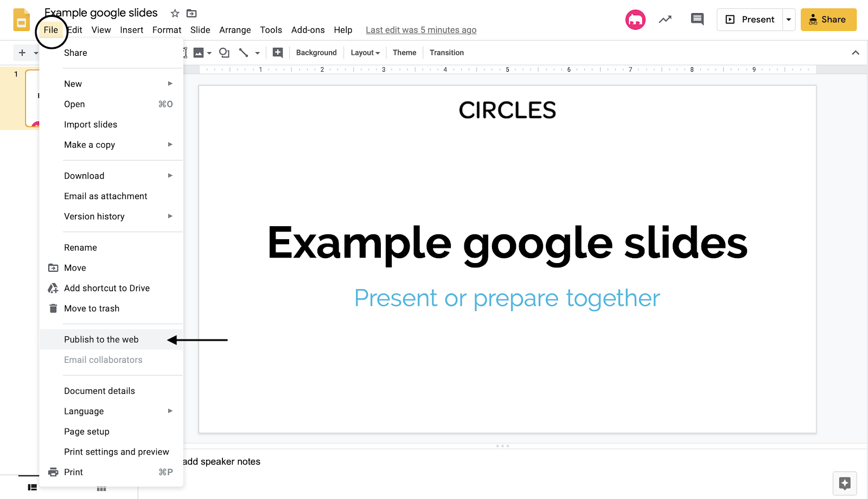Open the Help menu
The height and width of the screenshot is (499, 868).
(343, 30)
